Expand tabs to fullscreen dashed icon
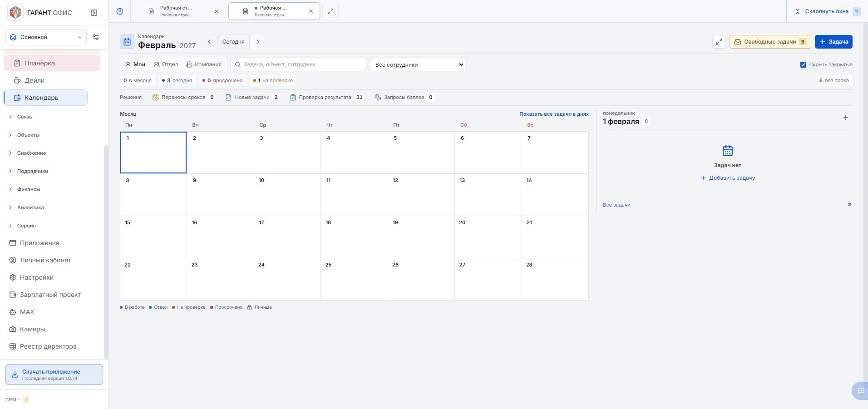Image resolution: width=868 pixels, height=409 pixels. (x=330, y=11)
